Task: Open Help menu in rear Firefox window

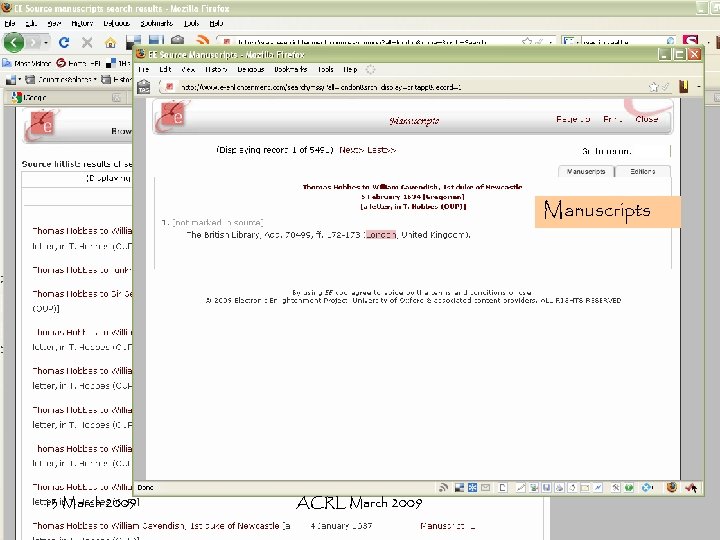Action: coord(216,23)
